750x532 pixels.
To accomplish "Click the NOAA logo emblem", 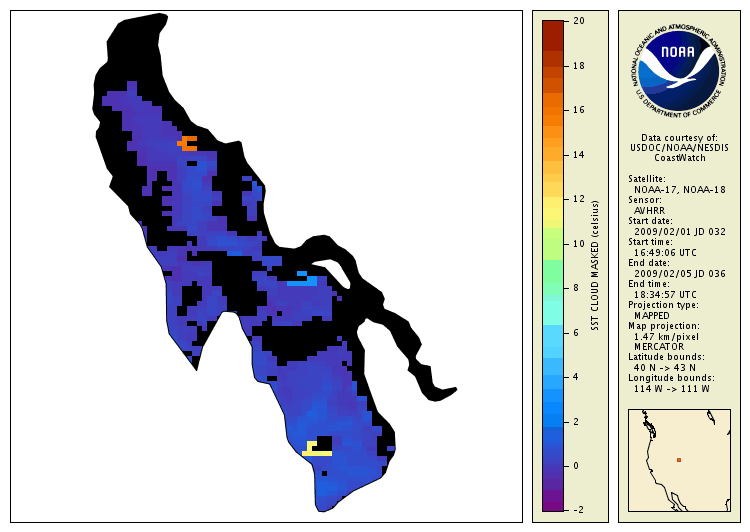I will pos(679,69).
